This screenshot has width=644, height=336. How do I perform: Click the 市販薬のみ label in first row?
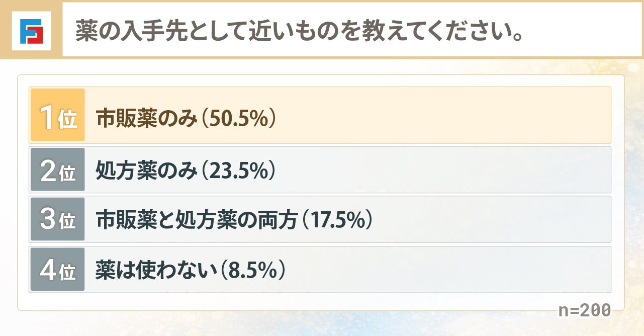pos(146,116)
